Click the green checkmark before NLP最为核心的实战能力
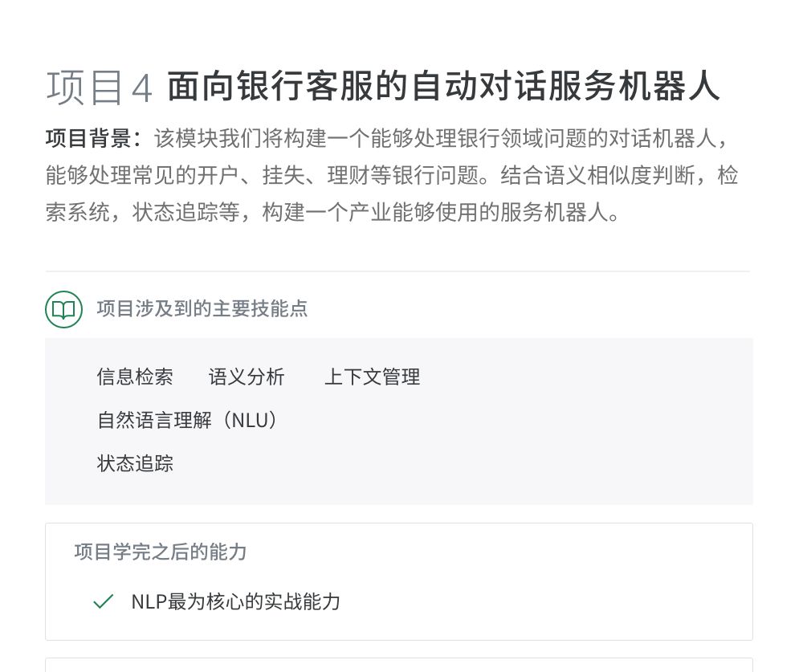The image size is (803, 672). click(103, 601)
